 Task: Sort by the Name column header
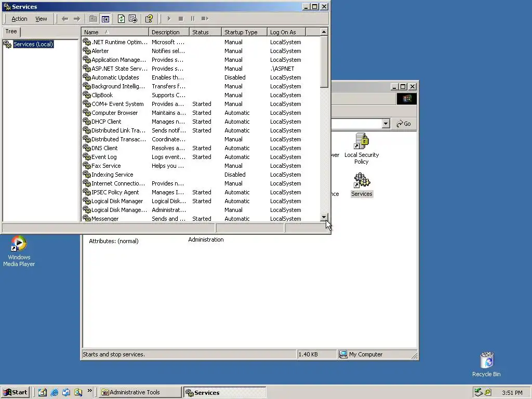point(115,32)
